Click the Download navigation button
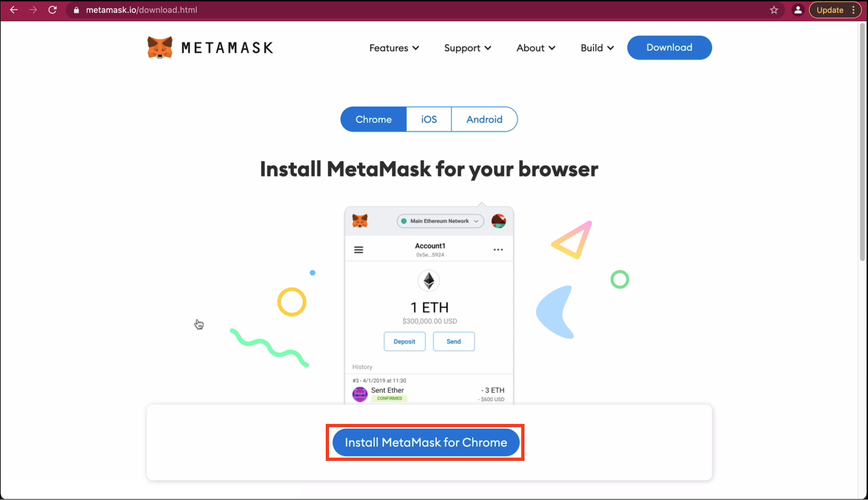 point(670,48)
